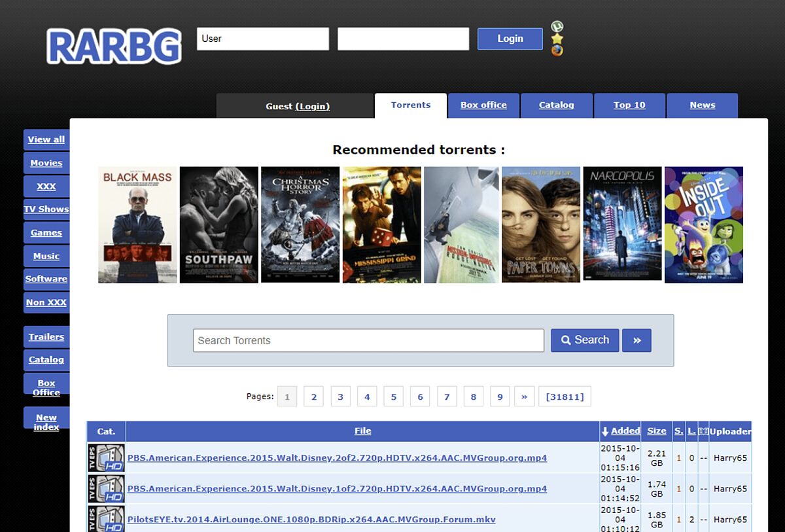Click the uTorrent icon beside Login
Viewport: 785px width, 532px height.
[x=557, y=27]
